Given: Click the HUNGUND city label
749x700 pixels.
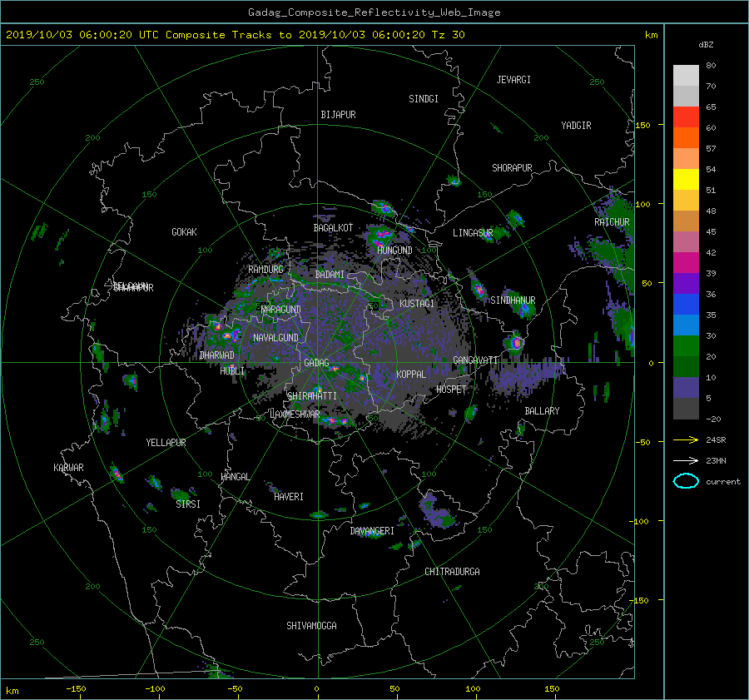Looking at the screenshot, I should [x=394, y=250].
